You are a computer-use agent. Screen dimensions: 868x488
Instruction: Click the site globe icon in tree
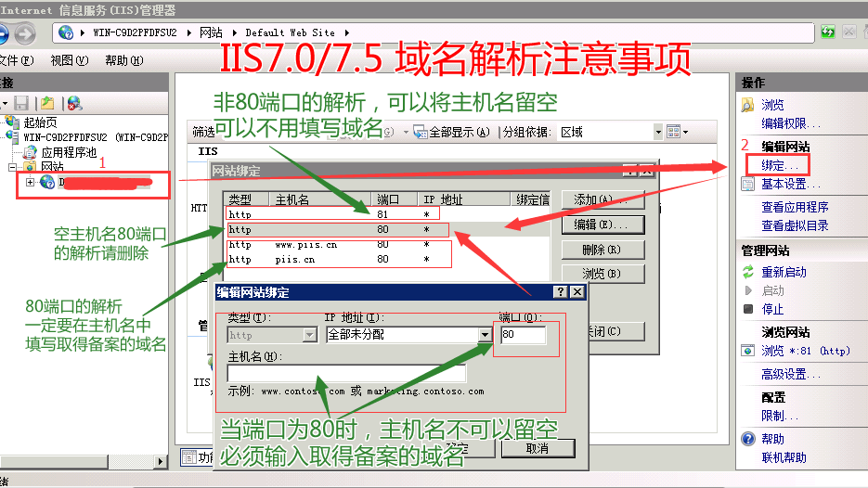tap(47, 182)
